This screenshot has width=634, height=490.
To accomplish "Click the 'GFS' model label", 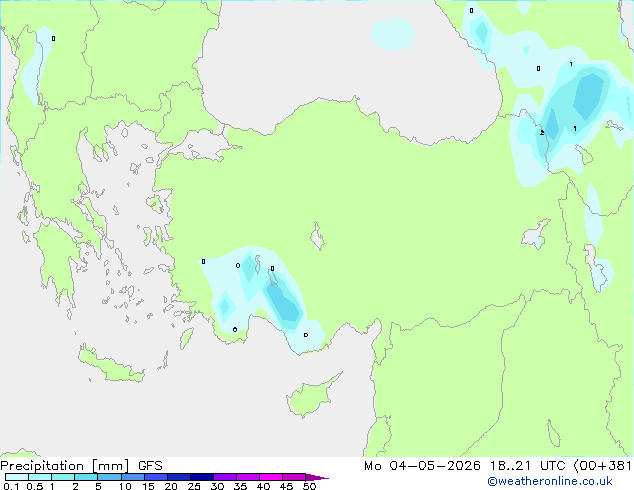I will 150,466.
